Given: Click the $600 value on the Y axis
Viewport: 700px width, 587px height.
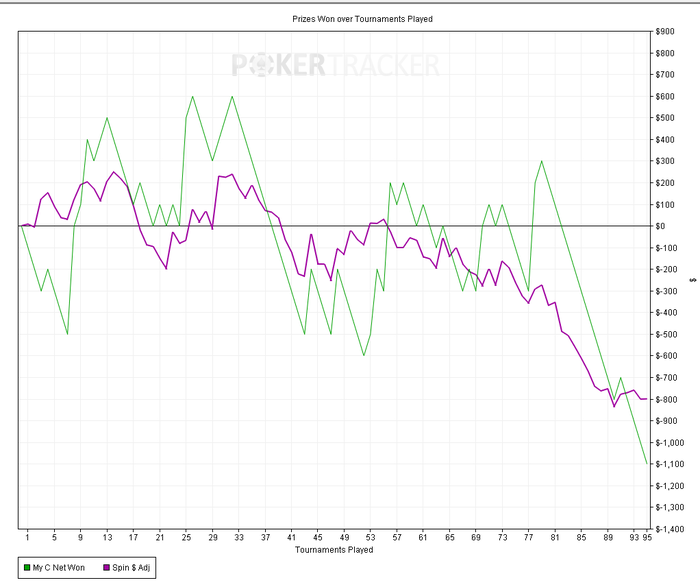Looking at the screenshot, I should (x=665, y=96).
